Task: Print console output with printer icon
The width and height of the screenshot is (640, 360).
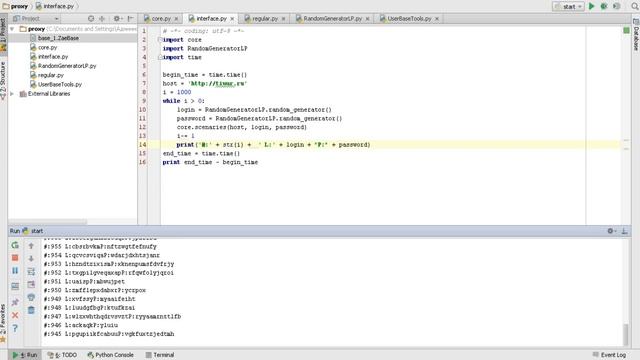Action: (31, 297)
